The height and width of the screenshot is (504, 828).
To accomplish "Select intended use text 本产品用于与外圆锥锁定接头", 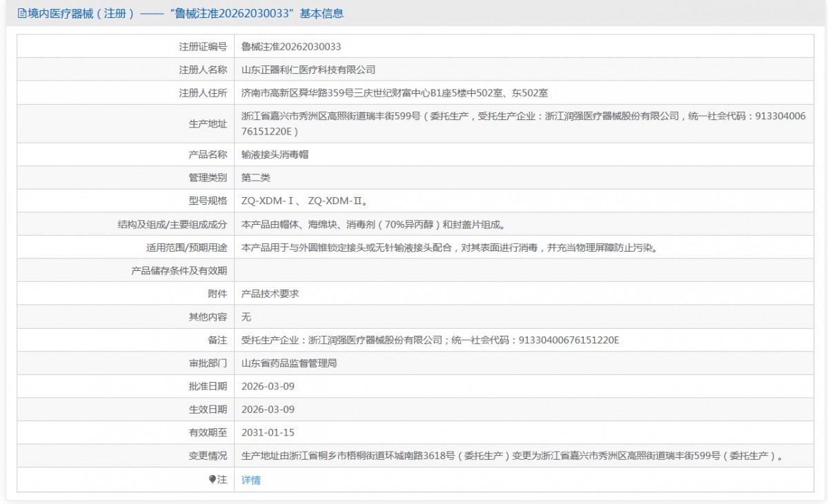I will tap(448, 248).
